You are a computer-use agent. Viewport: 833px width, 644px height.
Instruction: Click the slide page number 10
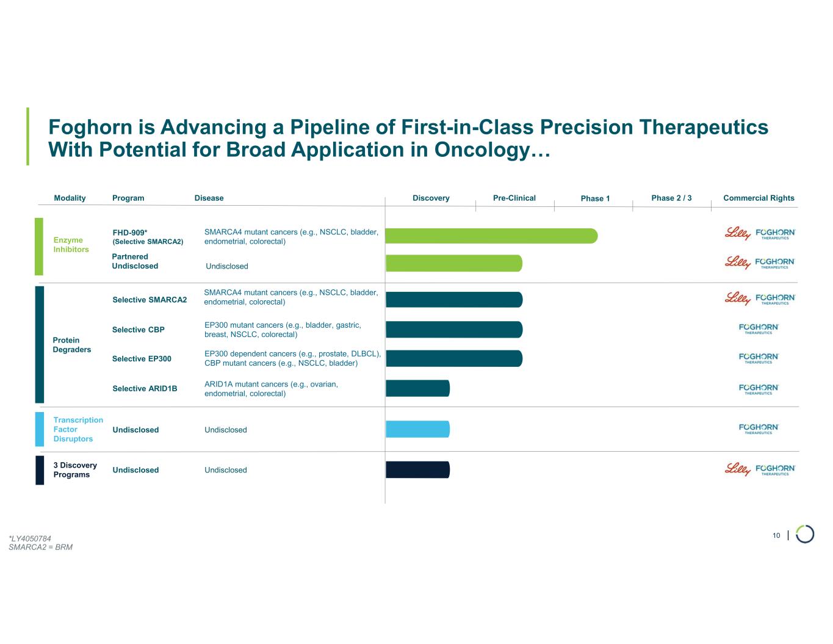tap(776, 535)
